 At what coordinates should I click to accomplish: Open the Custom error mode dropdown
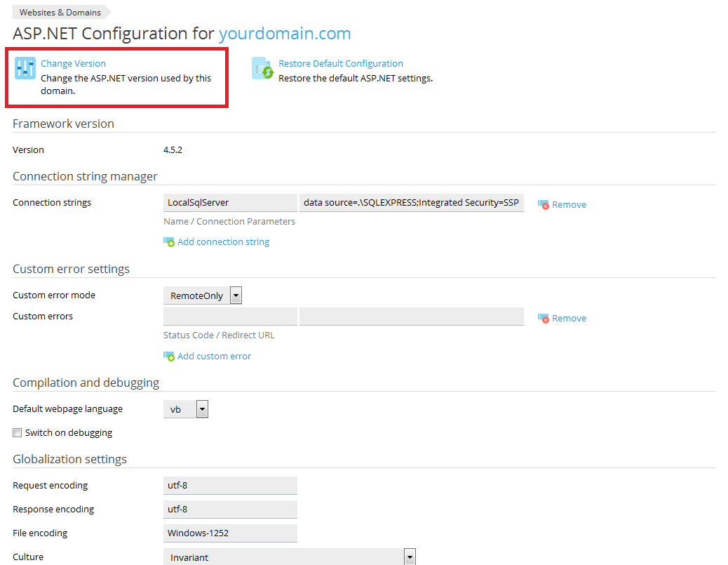[x=203, y=295]
